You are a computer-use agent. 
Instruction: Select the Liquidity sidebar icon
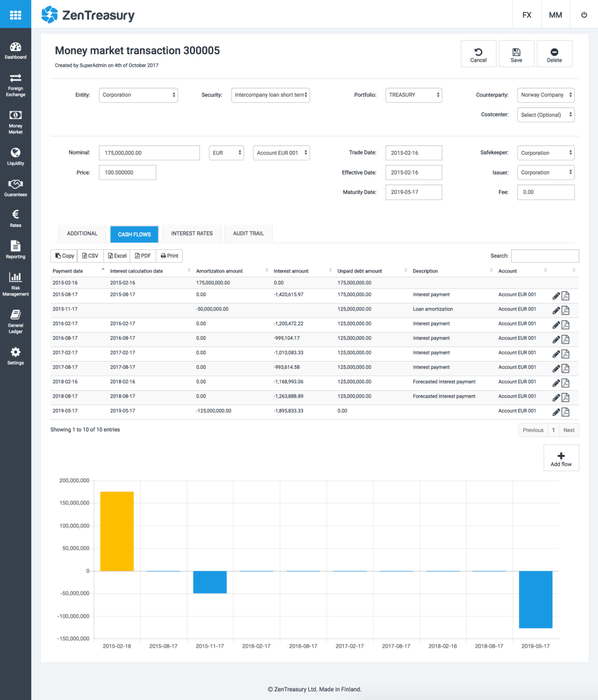[x=16, y=155]
